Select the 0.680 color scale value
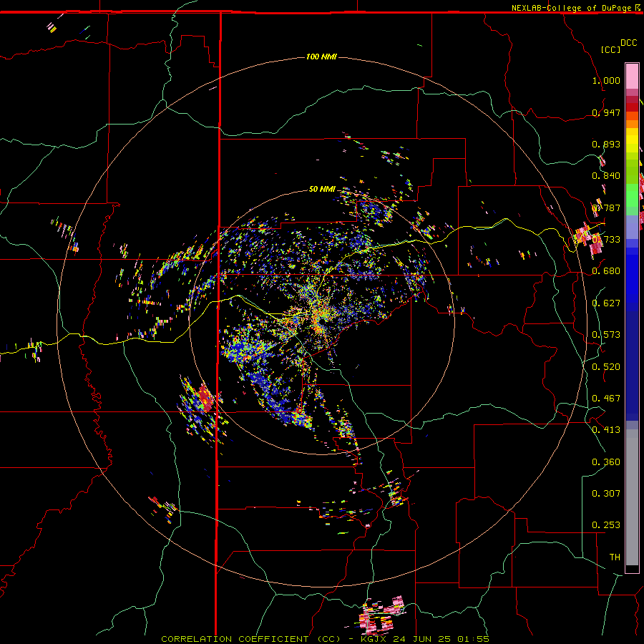Screen dimensions: 644x644 [606, 271]
